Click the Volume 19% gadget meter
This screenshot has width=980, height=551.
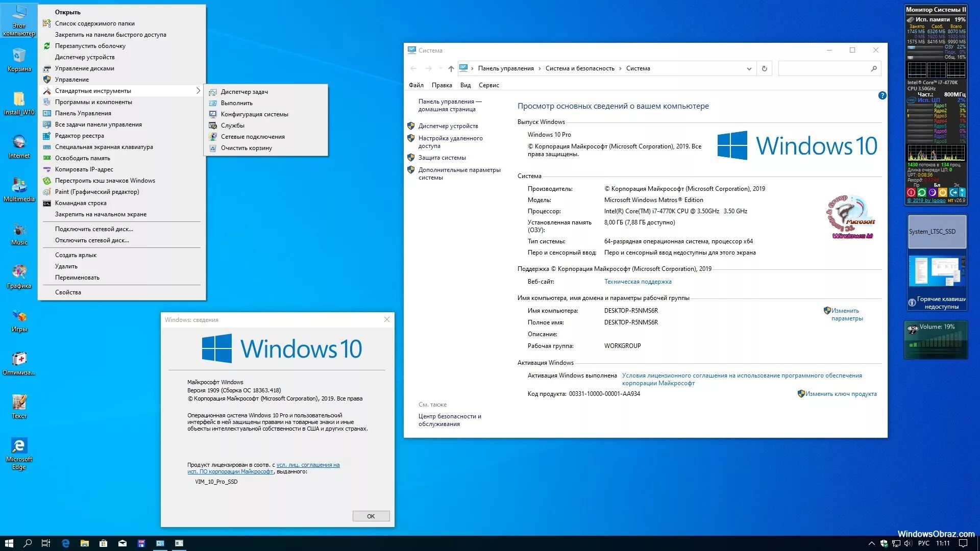point(936,339)
